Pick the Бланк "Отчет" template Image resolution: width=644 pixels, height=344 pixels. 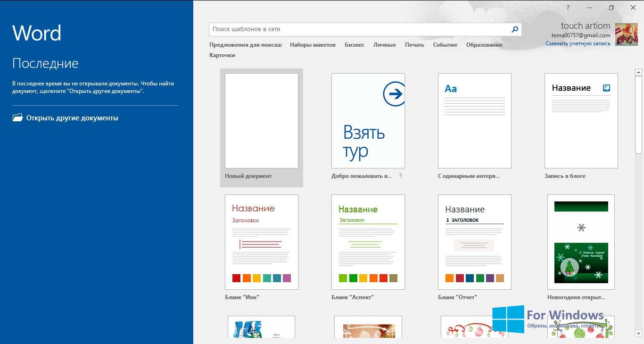(475, 242)
